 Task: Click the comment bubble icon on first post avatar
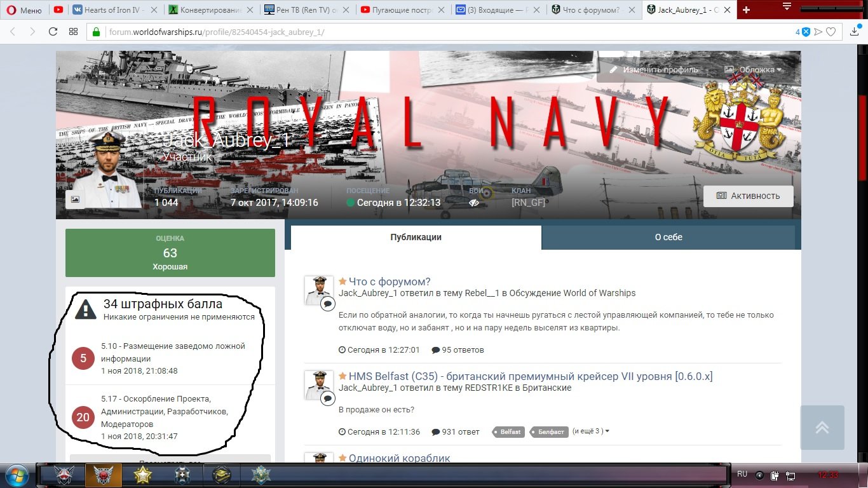pos(327,304)
